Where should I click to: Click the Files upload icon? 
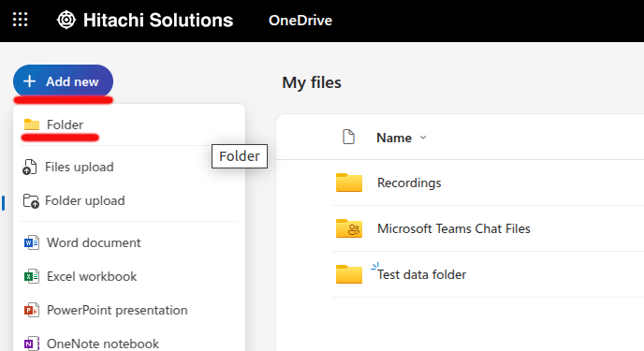[x=30, y=168]
